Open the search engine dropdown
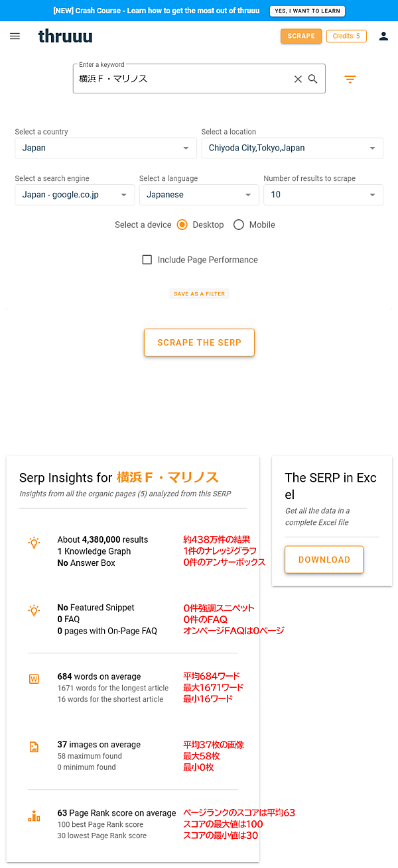 click(x=74, y=195)
